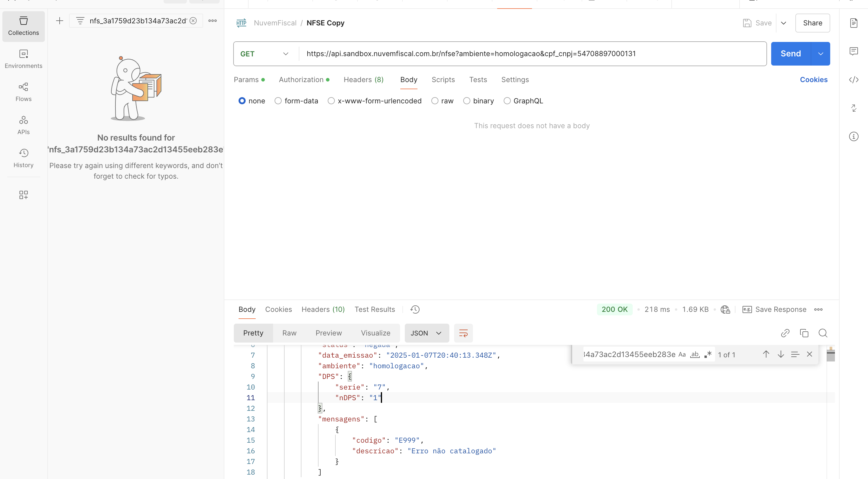The width and height of the screenshot is (868, 479).
Task: Switch response view to Raw
Action: coord(289,333)
